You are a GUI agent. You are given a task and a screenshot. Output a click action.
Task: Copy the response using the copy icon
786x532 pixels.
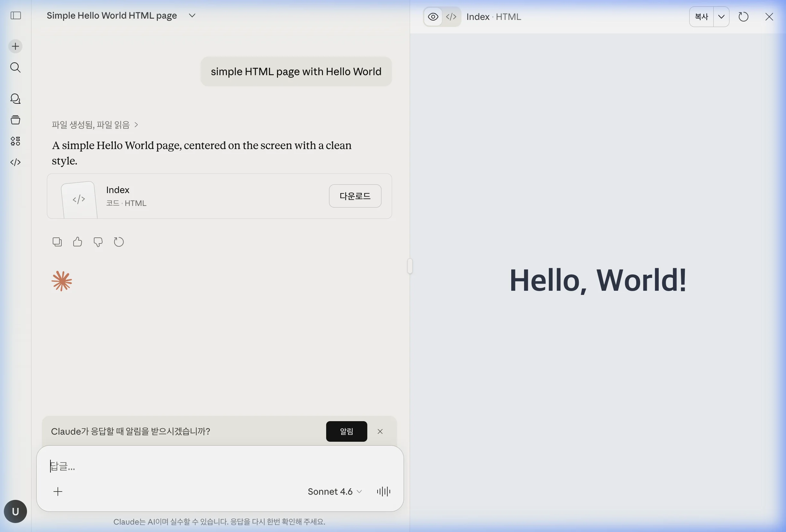[57, 242]
